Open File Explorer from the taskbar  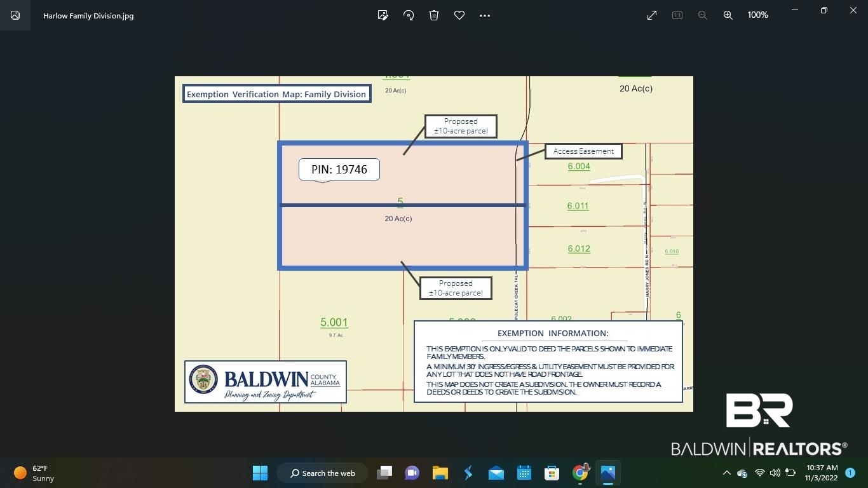pos(440,473)
